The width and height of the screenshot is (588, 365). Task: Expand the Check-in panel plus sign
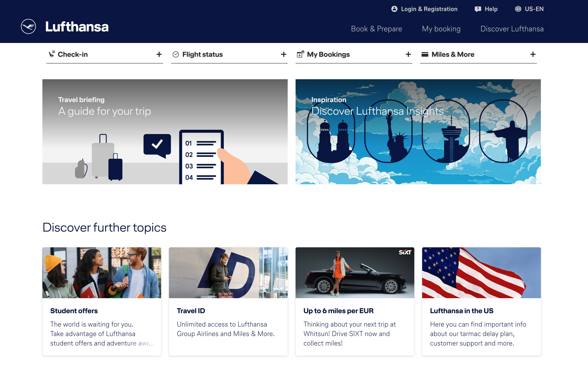click(159, 54)
